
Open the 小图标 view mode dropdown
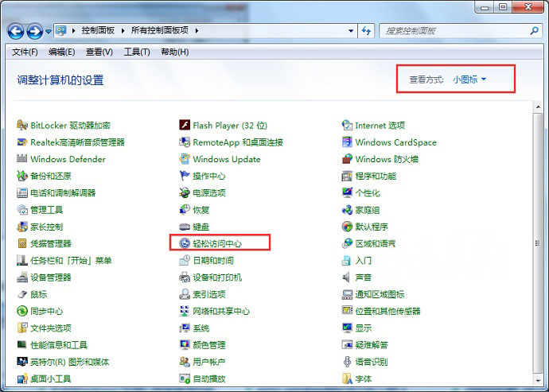(x=469, y=80)
